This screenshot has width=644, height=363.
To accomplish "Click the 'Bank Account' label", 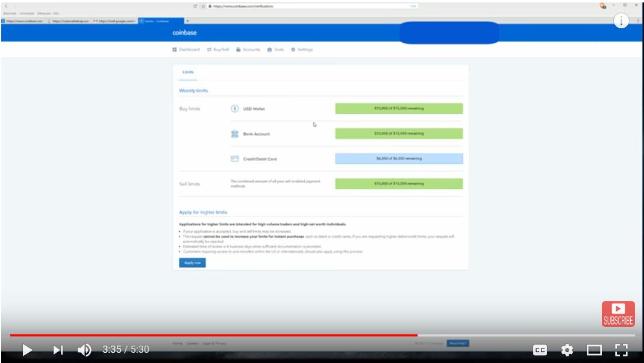I will click(x=256, y=134).
